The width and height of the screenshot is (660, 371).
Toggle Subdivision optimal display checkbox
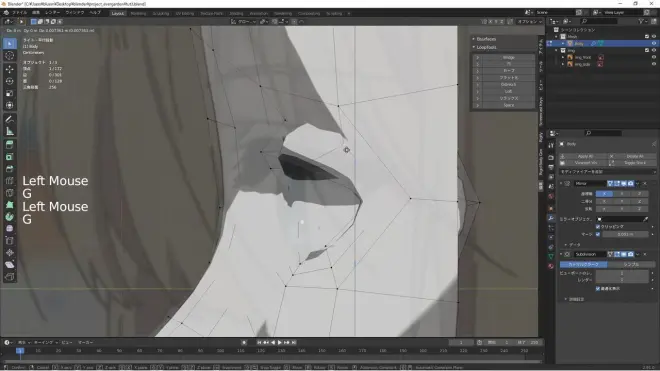tap(598, 289)
